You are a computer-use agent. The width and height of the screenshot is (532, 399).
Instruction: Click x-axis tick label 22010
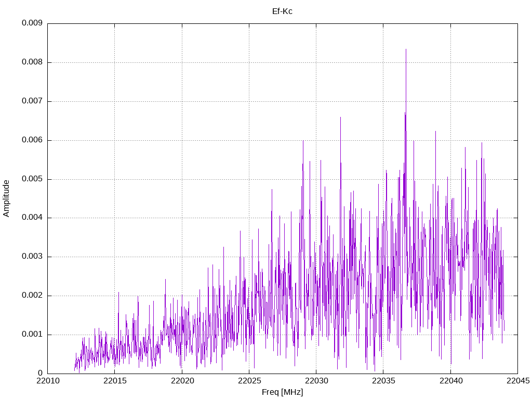coord(47,381)
